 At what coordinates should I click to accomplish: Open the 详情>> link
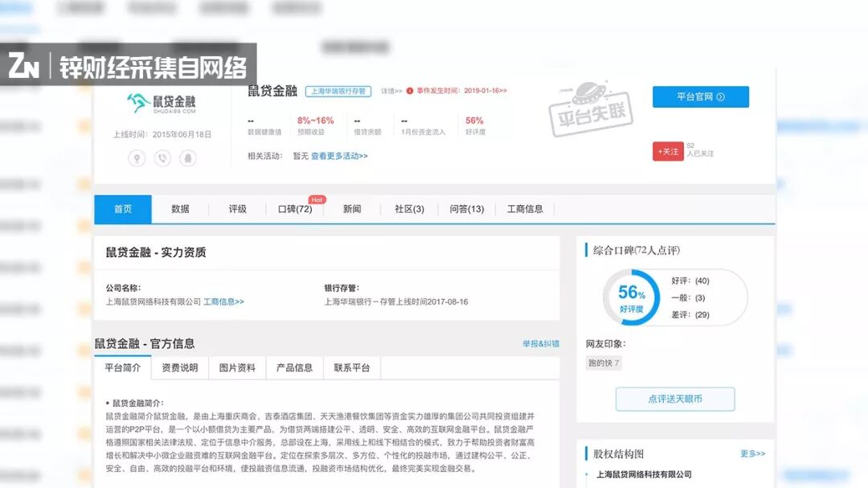pos(391,91)
